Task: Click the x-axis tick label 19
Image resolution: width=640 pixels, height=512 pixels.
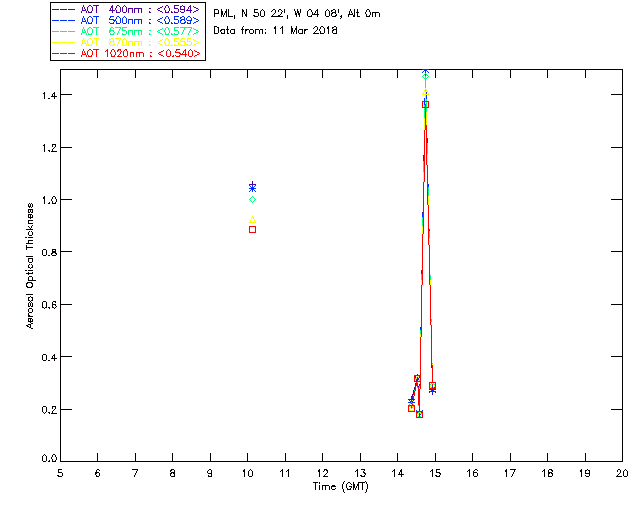Action: tap(585, 473)
